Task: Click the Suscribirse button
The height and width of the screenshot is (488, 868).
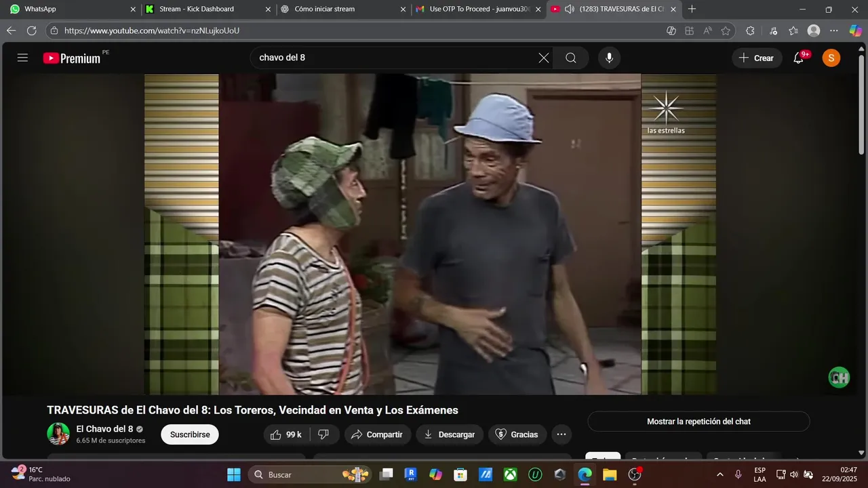Action: 190,434
